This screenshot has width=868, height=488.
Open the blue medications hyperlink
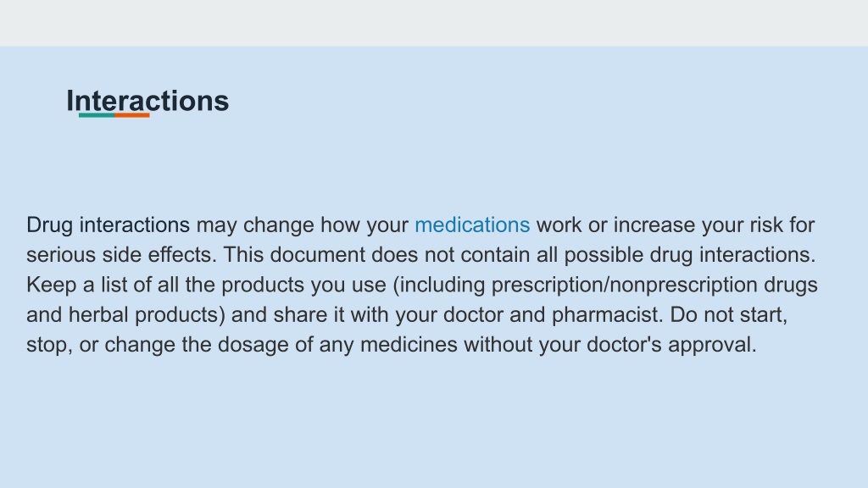472,225
